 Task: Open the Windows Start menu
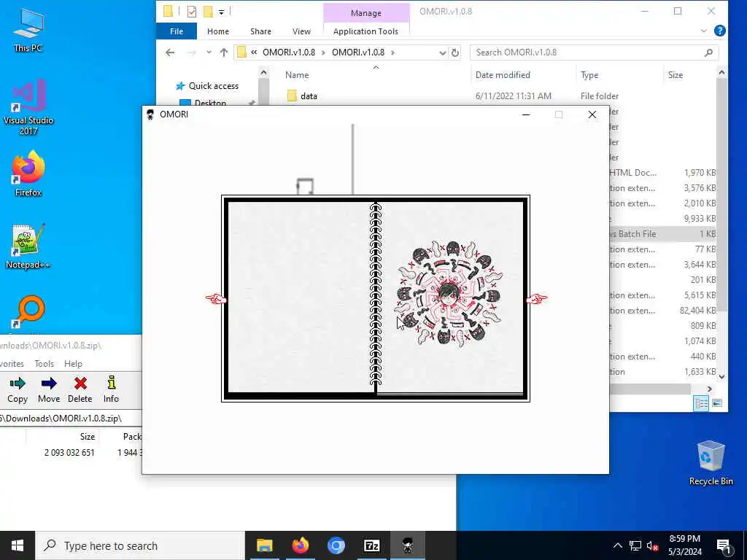tap(18, 545)
